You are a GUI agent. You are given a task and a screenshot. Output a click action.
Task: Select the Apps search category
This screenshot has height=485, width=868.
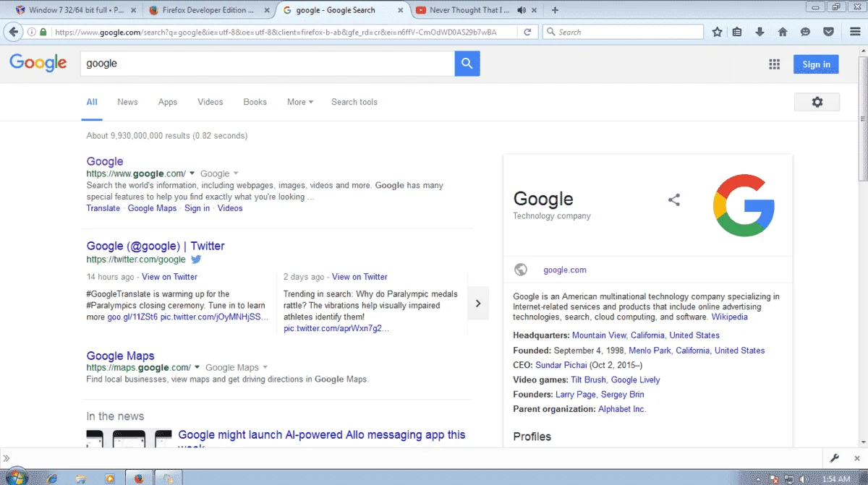tap(168, 102)
